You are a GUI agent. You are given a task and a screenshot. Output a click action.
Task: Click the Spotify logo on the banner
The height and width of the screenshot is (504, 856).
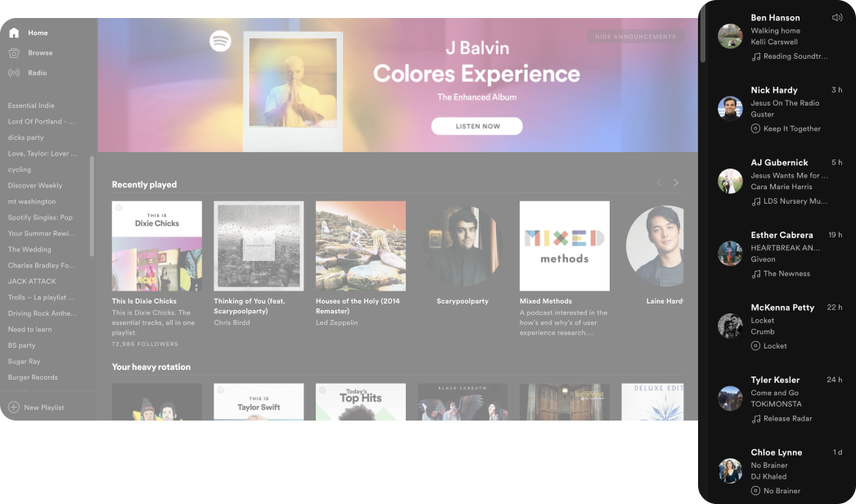point(221,40)
